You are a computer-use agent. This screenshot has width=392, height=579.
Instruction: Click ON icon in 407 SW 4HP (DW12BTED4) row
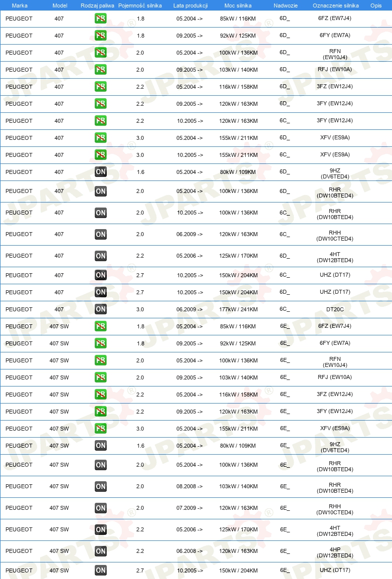pyautogui.click(x=100, y=551)
